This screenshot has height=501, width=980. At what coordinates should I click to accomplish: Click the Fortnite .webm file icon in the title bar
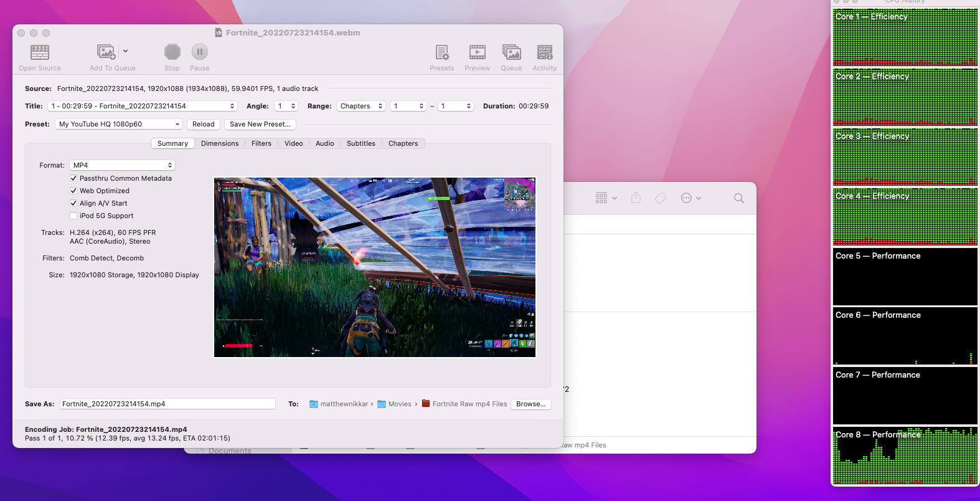(x=219, y=32)
